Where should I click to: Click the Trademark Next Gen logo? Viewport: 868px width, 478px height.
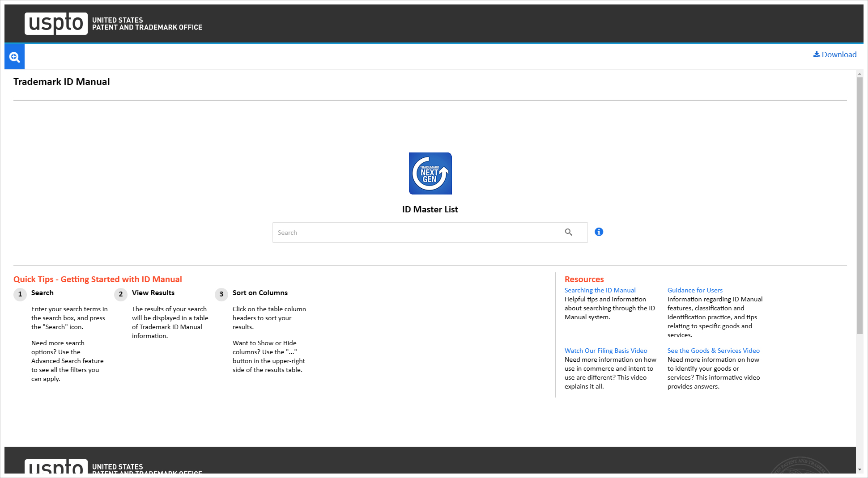point(430,173)
